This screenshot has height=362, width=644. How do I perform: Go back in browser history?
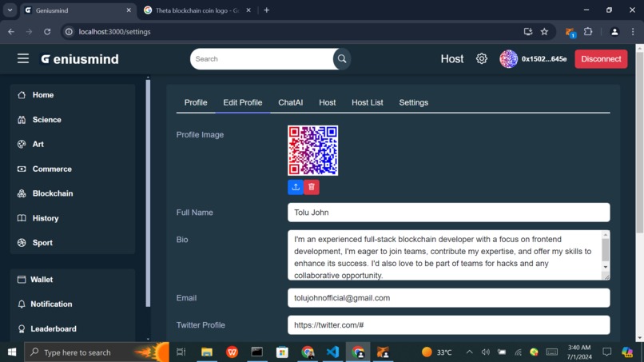click(x=11, y=32)
